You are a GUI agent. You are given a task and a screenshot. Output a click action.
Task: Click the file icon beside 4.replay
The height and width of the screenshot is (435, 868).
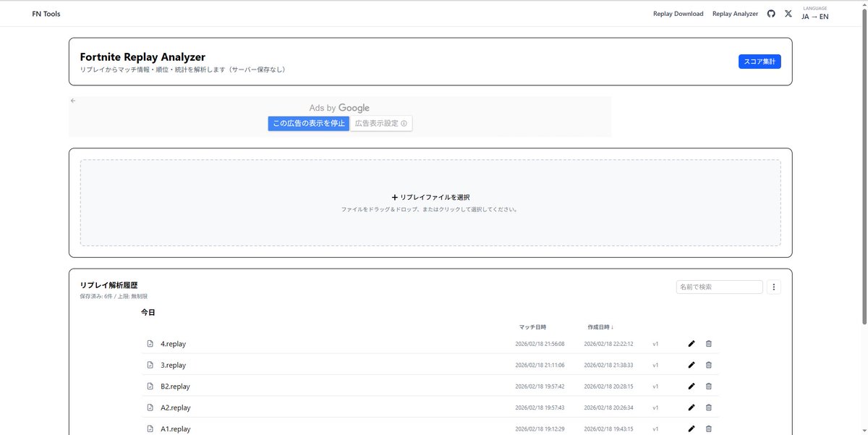[x=150, y=344]
